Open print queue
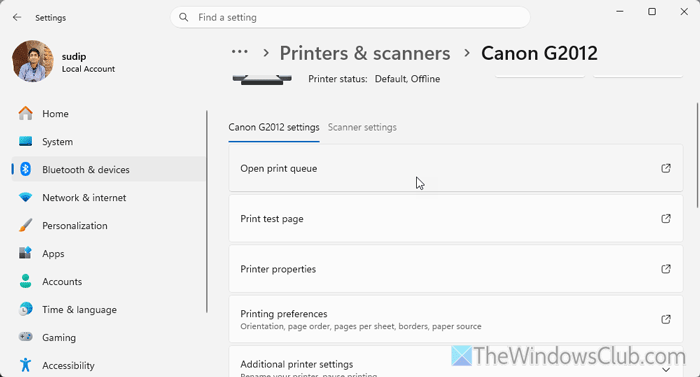700x377 pixels. coord(456,168)
